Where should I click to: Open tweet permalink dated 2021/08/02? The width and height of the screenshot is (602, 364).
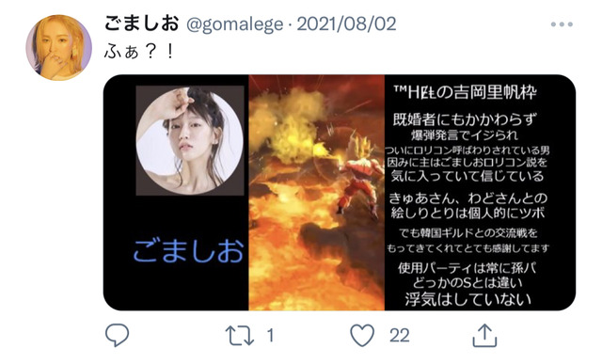pyautogui.click(x=346, y=24)
